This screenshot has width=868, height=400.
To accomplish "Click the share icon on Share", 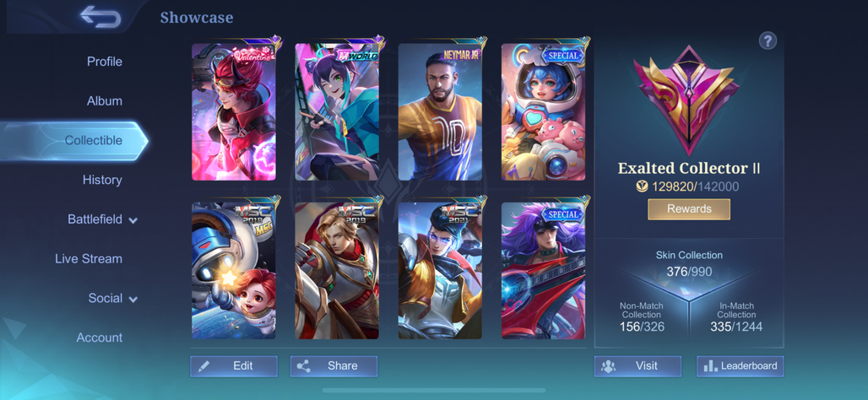I will 303,366.
